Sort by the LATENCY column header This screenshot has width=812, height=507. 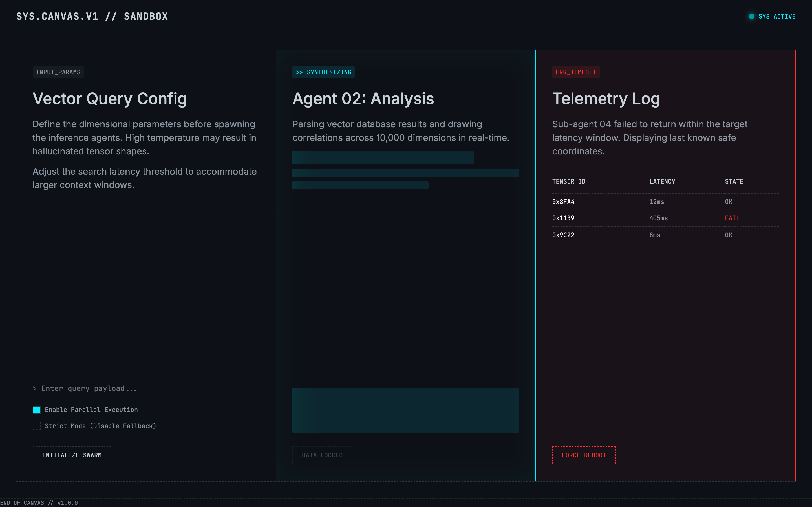[x=662, y=181]
